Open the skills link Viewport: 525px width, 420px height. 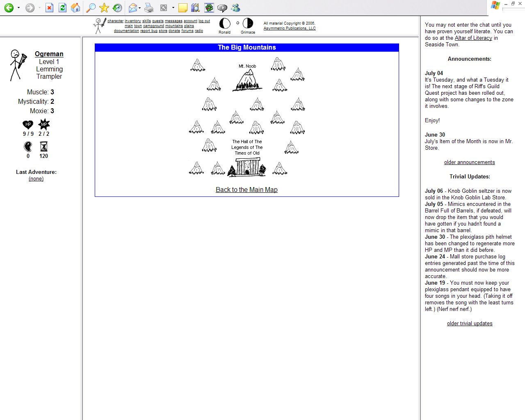coord(146,21)
